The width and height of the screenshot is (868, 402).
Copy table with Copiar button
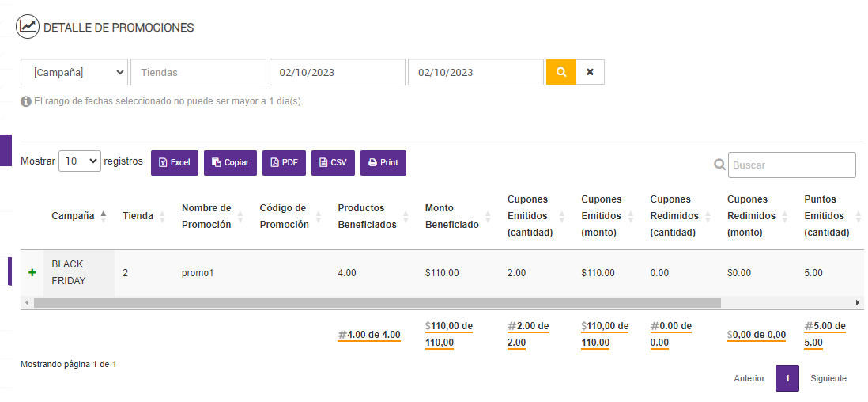coord(230,162)
